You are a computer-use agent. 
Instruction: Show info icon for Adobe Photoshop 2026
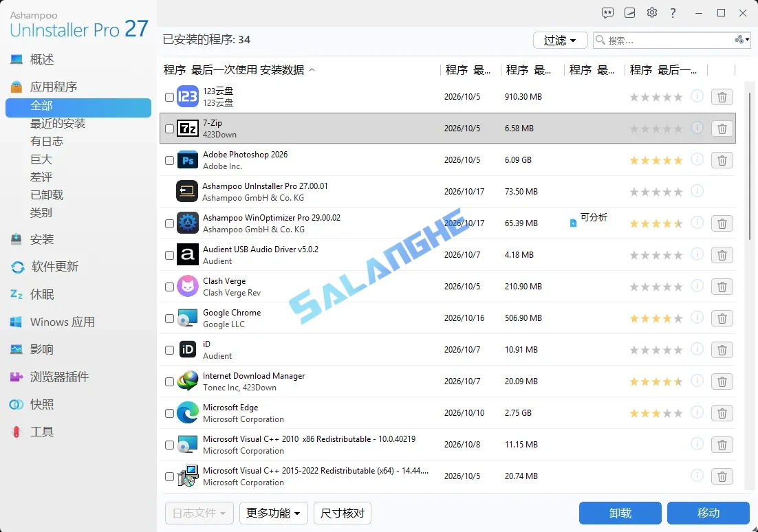point(697,159)
